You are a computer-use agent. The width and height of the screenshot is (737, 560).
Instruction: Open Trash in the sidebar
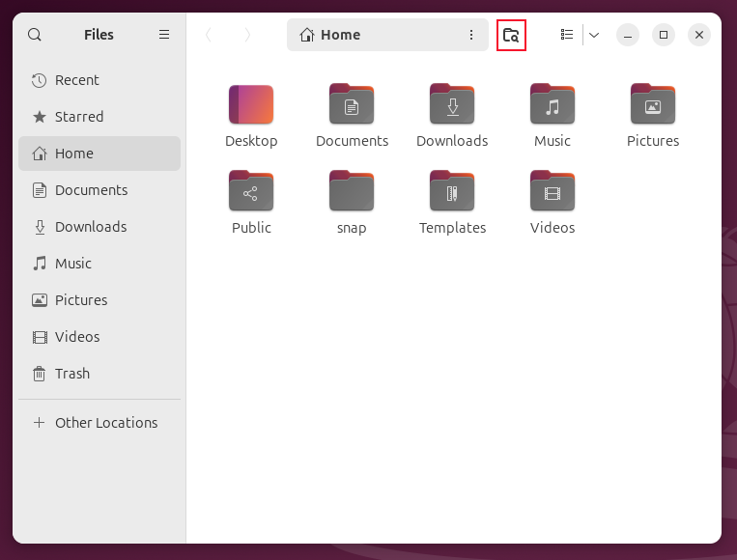(99, 374)
